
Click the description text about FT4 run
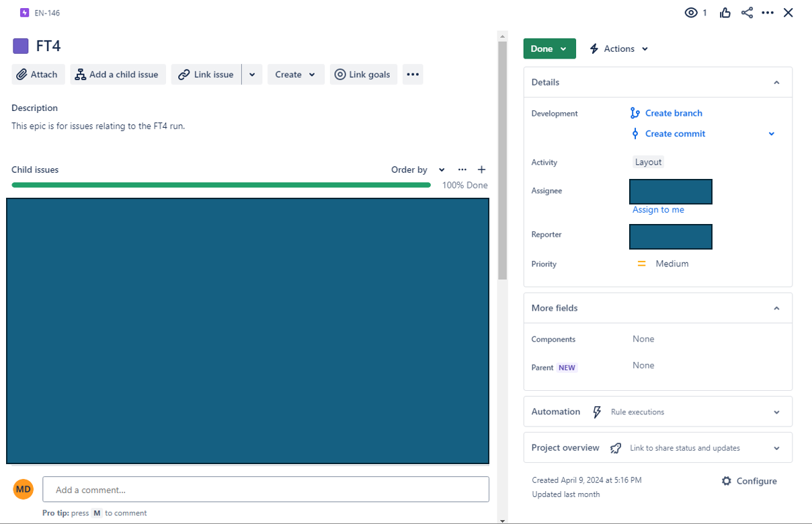click(x=98, y=126)
